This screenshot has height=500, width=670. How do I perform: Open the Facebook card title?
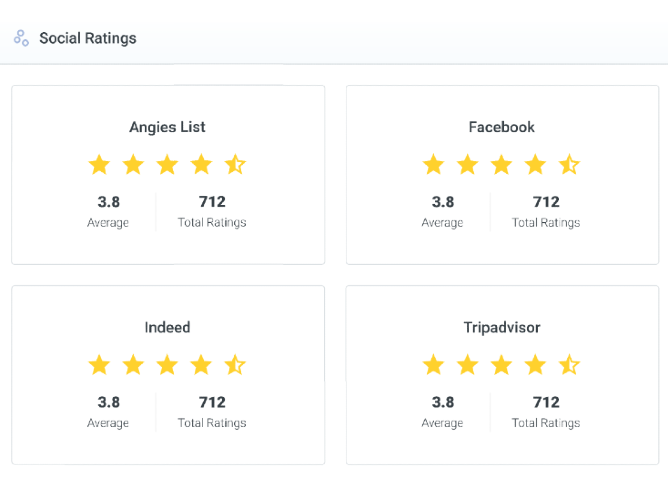tap(502, 127)
